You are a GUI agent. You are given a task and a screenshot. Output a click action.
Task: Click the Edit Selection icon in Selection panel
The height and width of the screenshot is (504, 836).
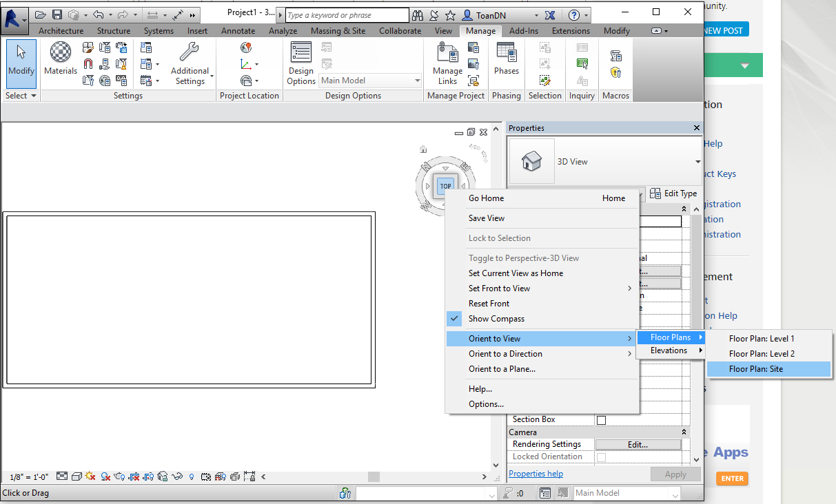coord(544,80)
